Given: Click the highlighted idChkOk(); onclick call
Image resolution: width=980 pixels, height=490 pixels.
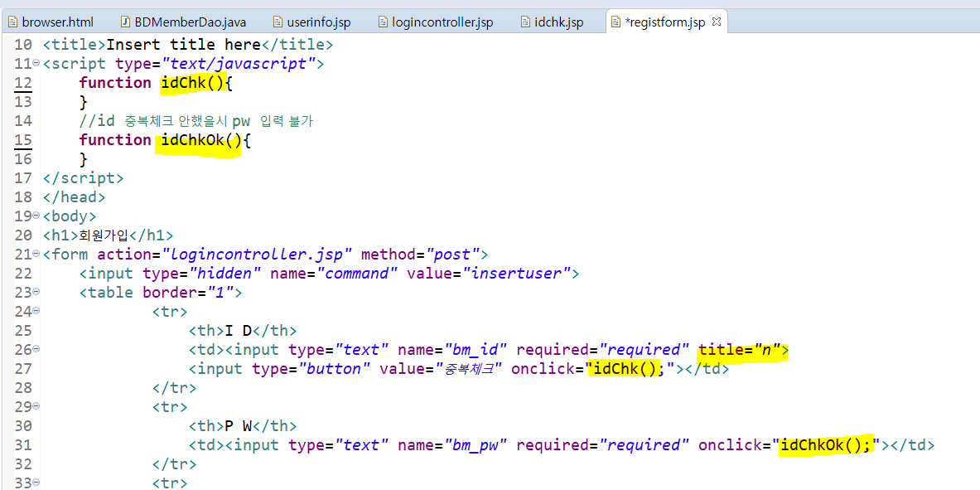Looking at the screenshot, I should pos(826,445).
